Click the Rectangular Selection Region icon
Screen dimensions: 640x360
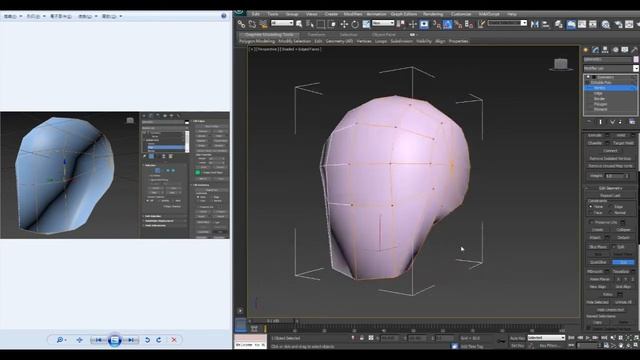point(321,24)
